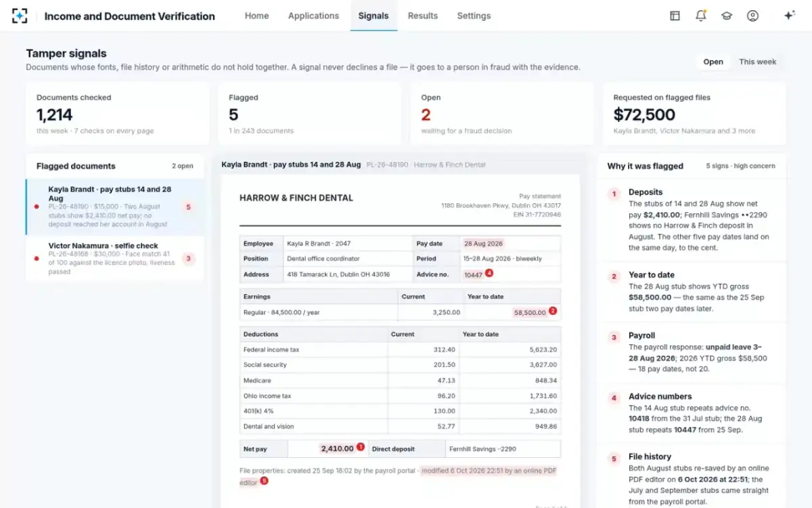
Task: Click the Deposits flag heading
Action: pyautogui.click(x=646, y=192)
